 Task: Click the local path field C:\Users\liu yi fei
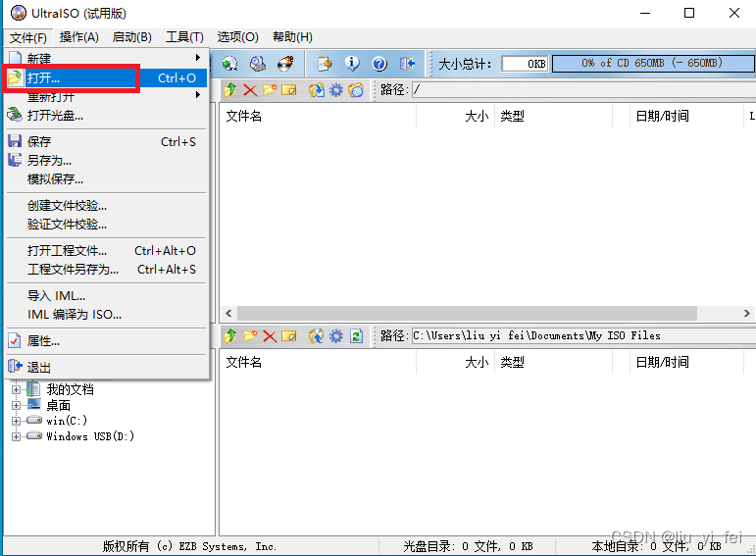583,335
